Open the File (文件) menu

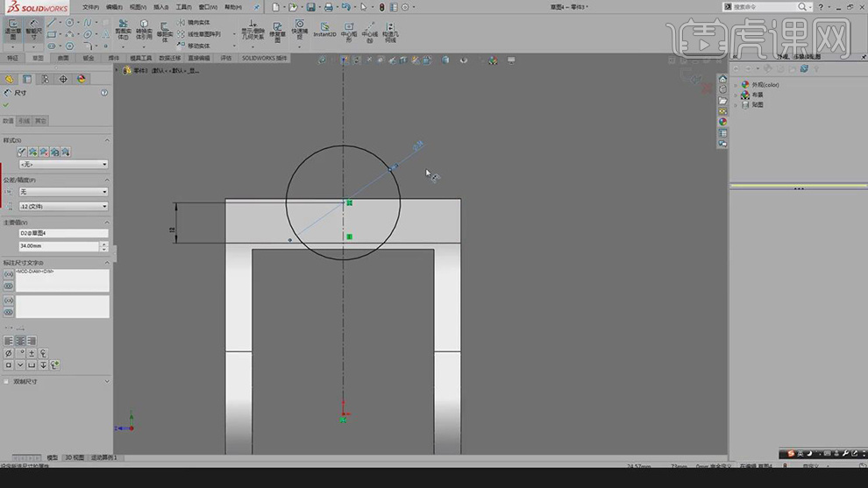pos(90,7)
